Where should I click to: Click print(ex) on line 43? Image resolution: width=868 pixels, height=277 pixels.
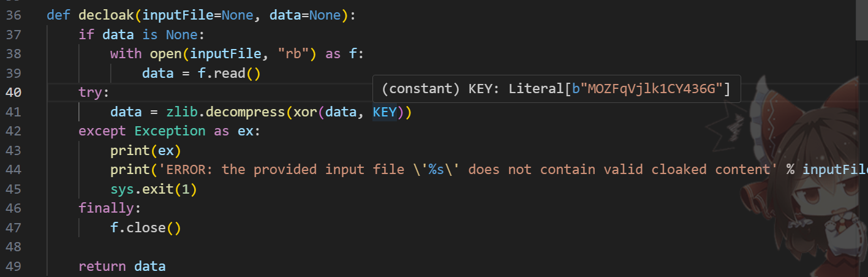click(146, 150)
